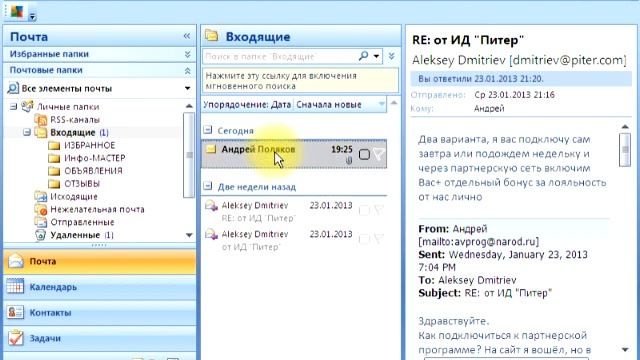Open the ИЗБРАННОЕ subfolder

89,145
